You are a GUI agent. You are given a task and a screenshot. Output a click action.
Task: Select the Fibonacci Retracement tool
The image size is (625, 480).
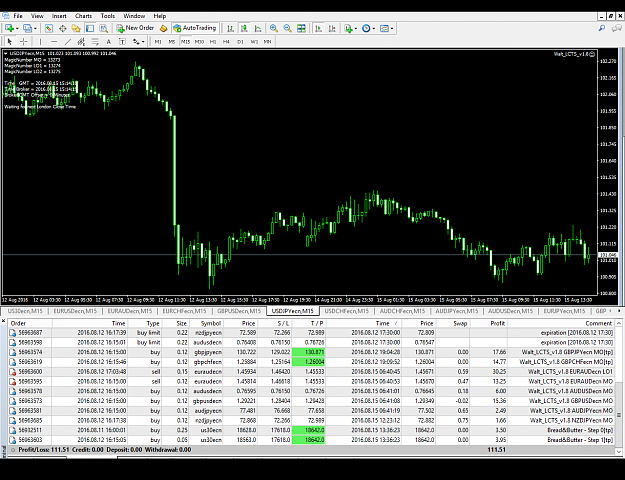coord(95,41)
